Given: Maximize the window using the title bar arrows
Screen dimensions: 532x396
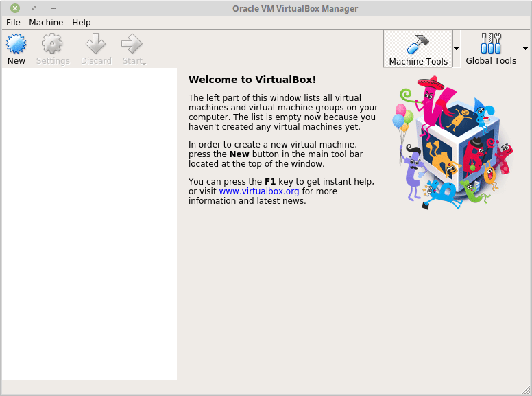Looking at the screenshot, I should click(x=34, y=9).
